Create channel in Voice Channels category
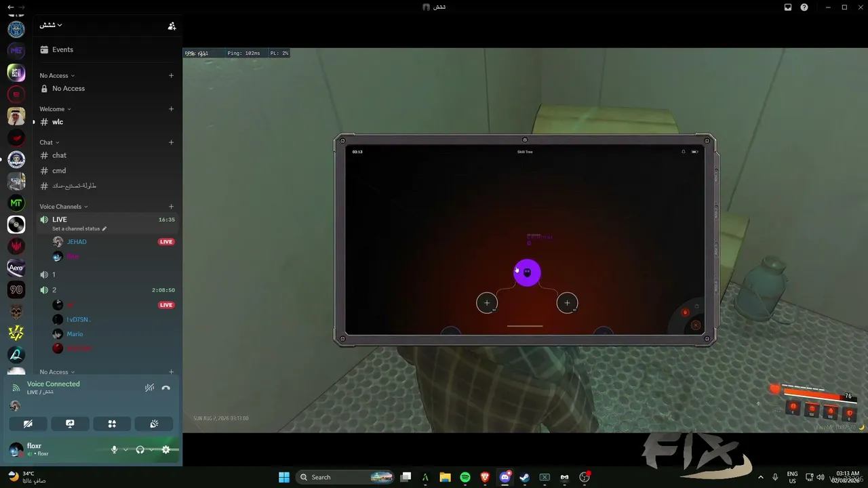This screenshot has height=488, width=868. click(x=171, y=207)
